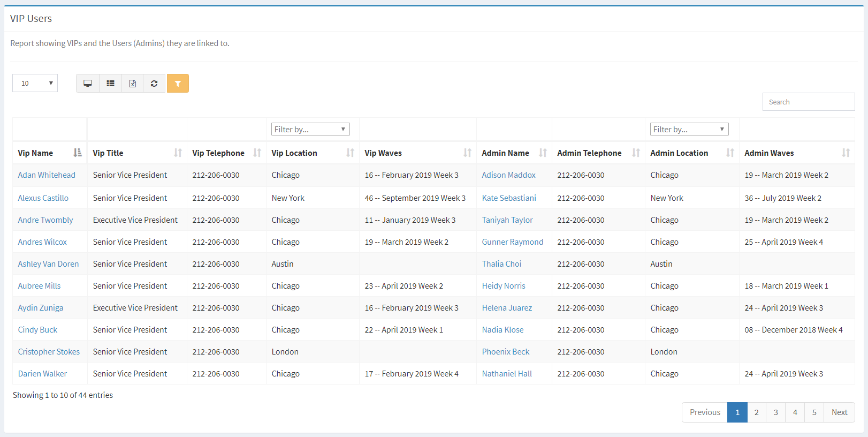Open Adison Maddox admin link
The width and height of the screenshot is (868, 437).
pyautogui.click(x=508, y=175)
